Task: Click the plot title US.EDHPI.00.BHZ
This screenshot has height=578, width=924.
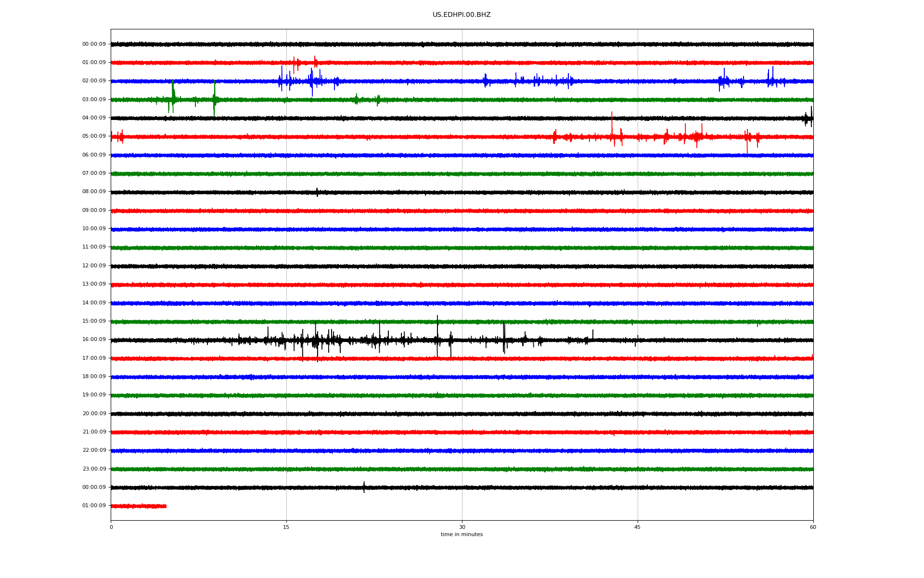Action: pyautogui.click(x=461, y=15)
